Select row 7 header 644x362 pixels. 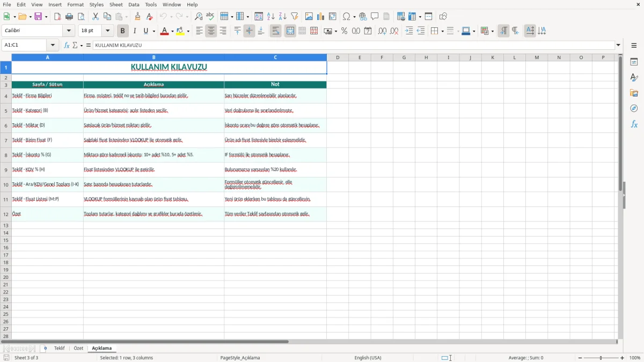(6, 140)
